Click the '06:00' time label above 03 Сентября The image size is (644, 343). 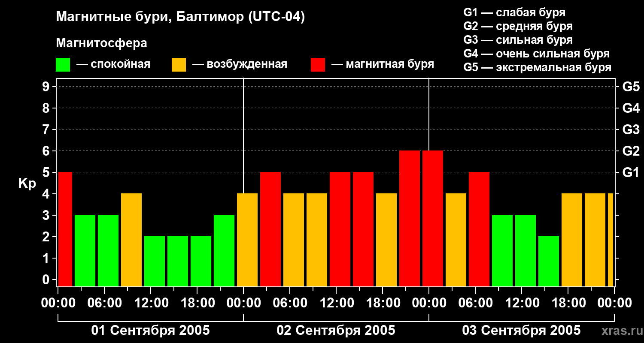[475, 303]
